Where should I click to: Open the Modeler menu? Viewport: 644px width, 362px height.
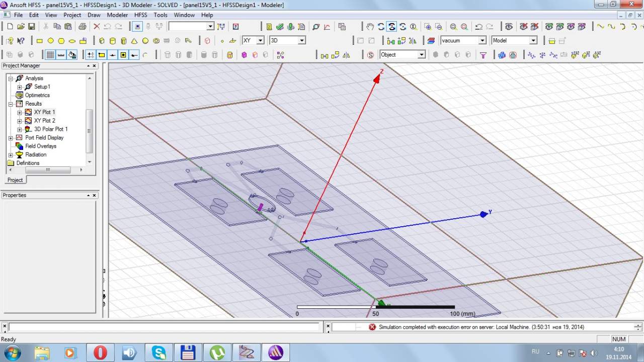[117, 15]
